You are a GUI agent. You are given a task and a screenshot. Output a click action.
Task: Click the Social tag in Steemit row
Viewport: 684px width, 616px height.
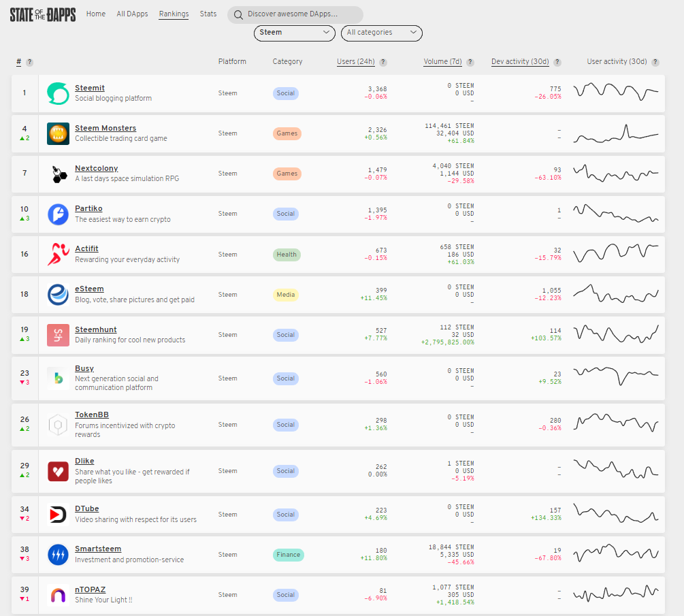click(286, 93)
